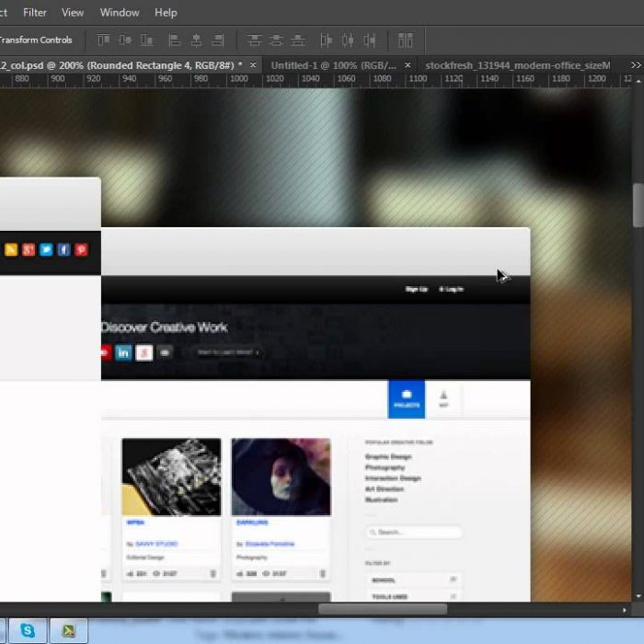Click the Distribute left edges icon

tap(326, 40)
